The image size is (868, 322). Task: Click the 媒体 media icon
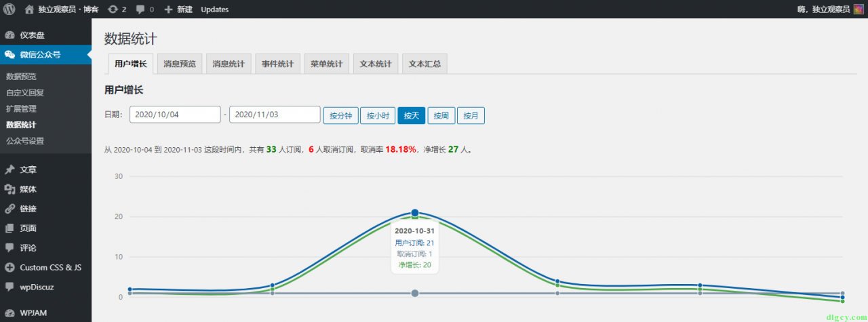click(x=9, y=189)
